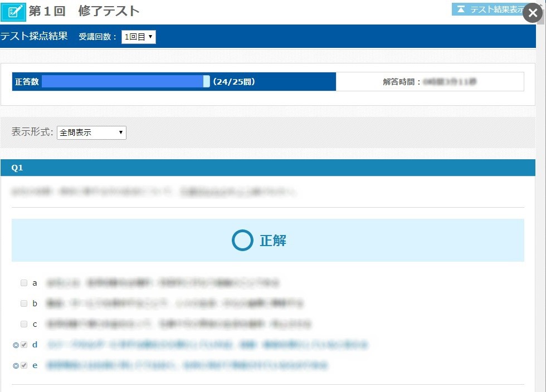Viewport: 546px width, 392px height.
Task: Click the 第1回 修了テスト title
Action: (x=84, y=11)
